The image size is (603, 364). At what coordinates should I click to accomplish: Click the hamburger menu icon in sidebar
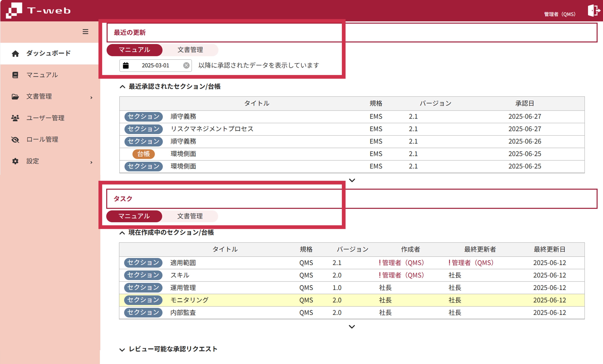click(85, 32)
